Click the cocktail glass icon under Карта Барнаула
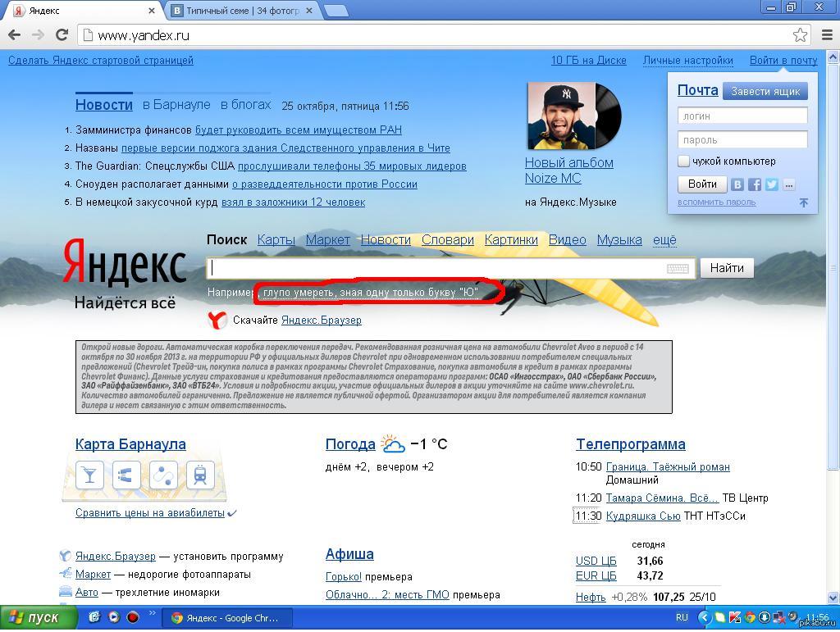The image size is (840, 632). pyautogui.click(x=89, y=475)
